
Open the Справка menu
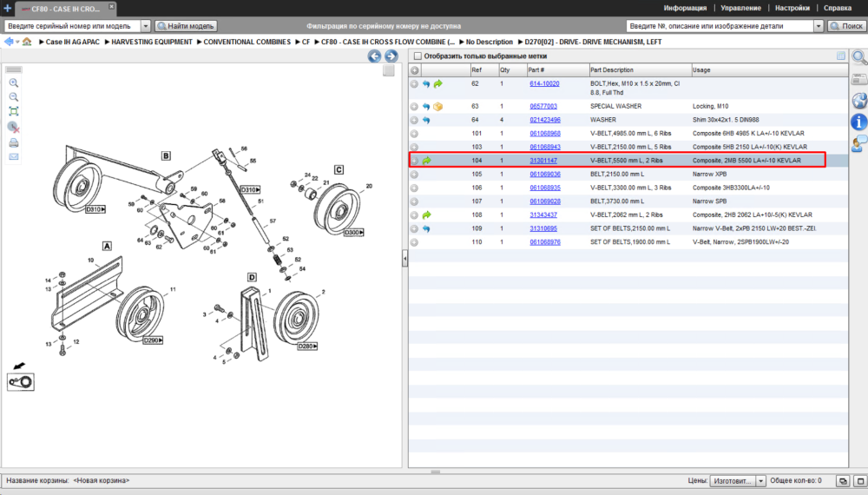click(838, 9)
